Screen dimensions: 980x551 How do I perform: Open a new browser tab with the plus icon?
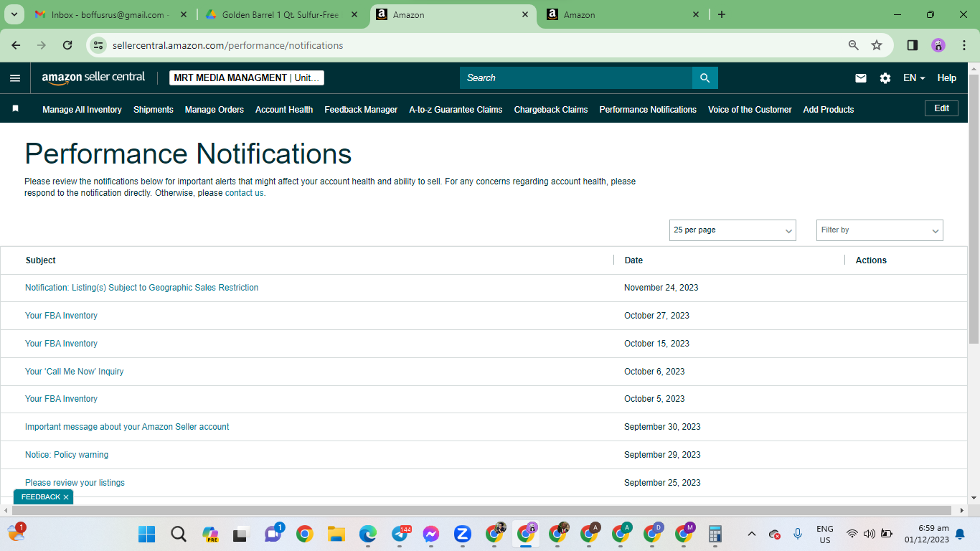tap(722, 14)
